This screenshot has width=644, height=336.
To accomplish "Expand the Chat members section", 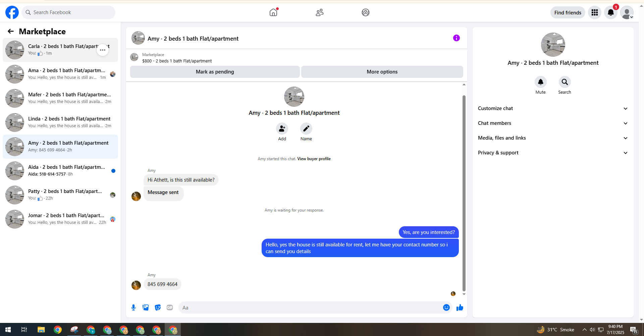I will point(553,123).
